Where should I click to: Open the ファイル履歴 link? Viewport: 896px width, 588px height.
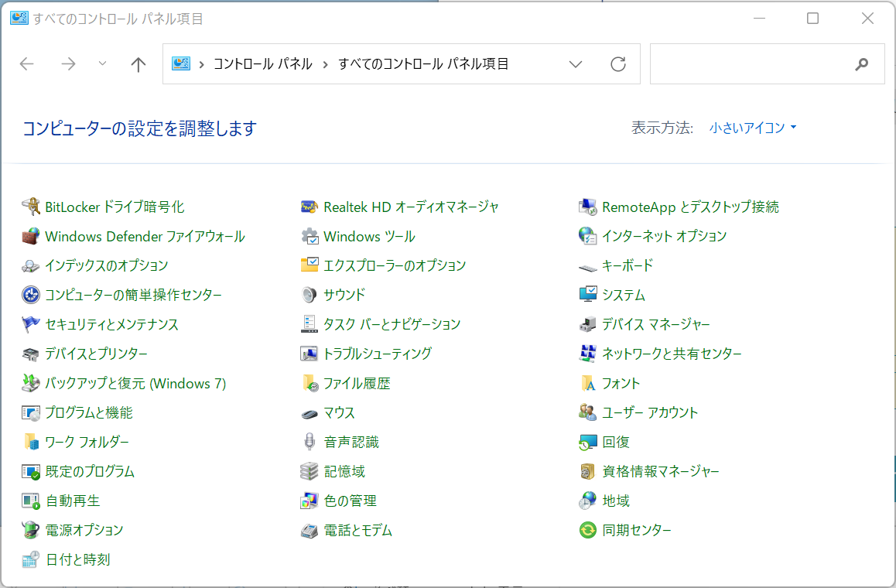357,384
